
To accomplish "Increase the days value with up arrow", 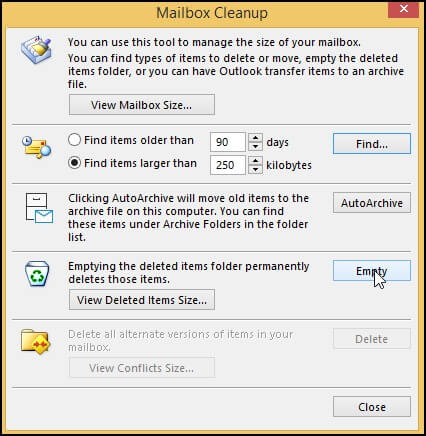I will point(255,138).
